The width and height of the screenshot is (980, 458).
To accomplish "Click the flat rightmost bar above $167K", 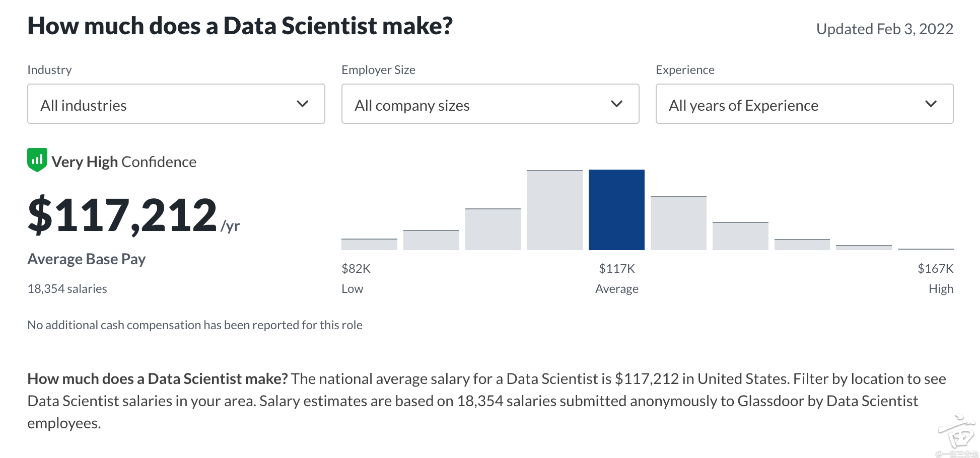I will [926, 249].
